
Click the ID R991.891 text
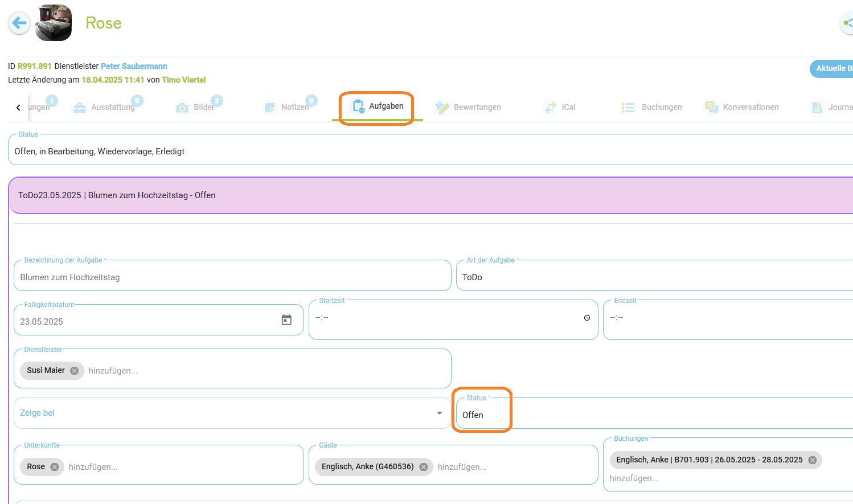click(x=30, y=66)
